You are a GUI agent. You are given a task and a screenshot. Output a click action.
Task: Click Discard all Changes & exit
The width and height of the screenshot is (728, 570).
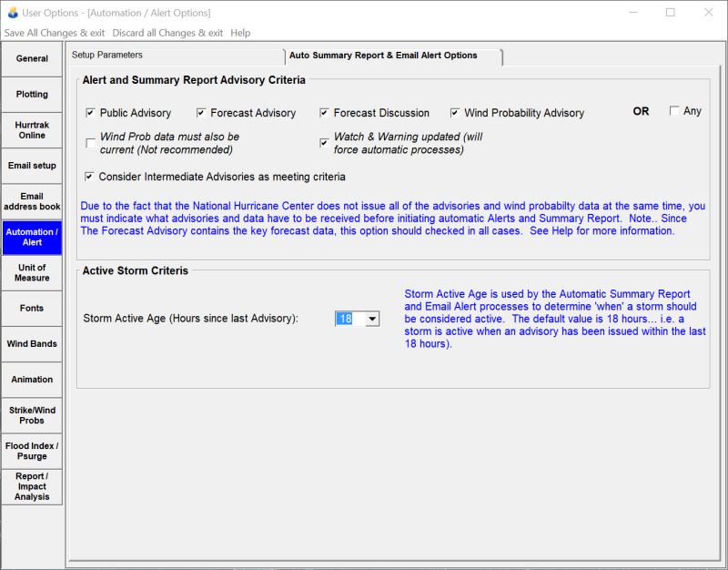pyautogui.click(x=167, y=33)
